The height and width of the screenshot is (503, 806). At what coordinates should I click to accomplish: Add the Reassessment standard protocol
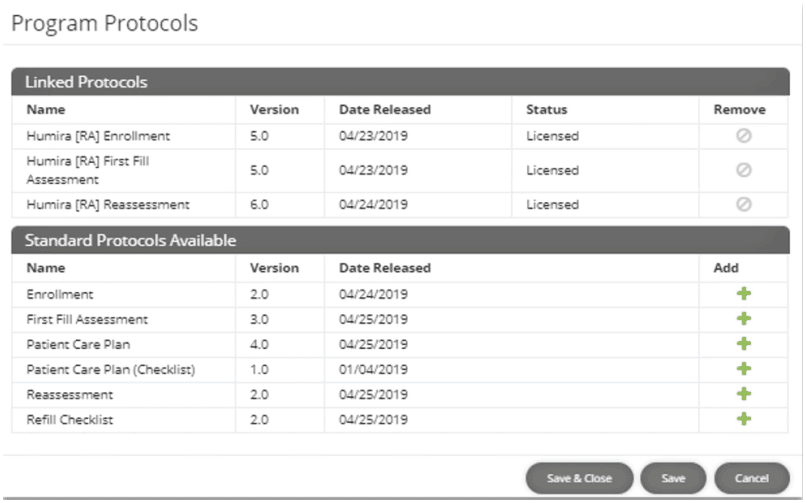(x=743, y=394)
